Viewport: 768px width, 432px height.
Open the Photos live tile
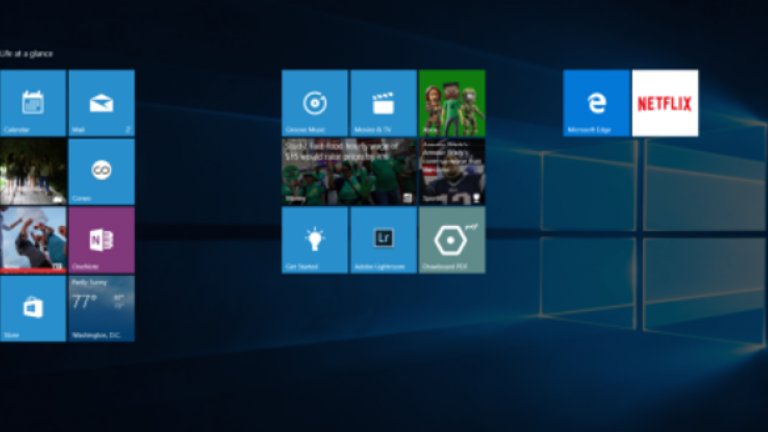click(33, 171)
